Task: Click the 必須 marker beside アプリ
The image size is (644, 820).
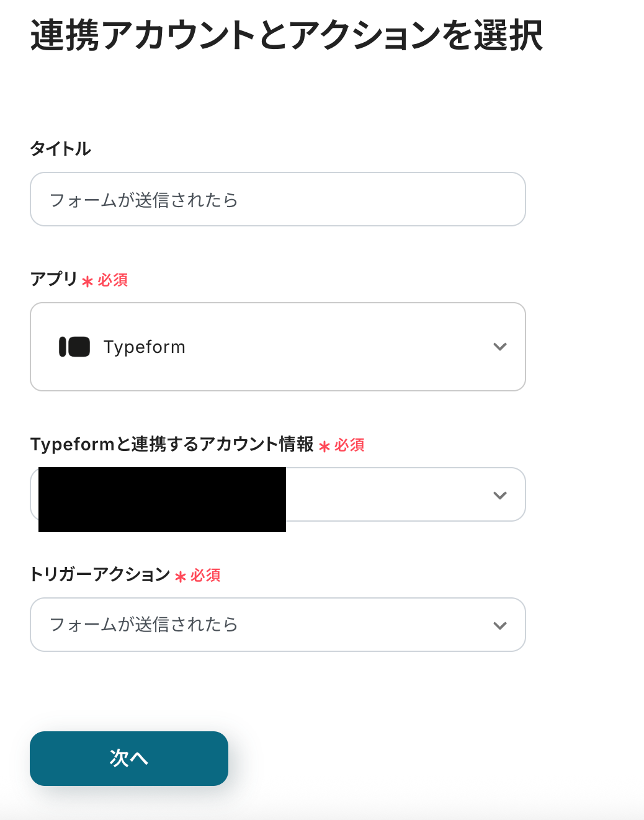Action: pyautogui.click(x=113, y=280)
